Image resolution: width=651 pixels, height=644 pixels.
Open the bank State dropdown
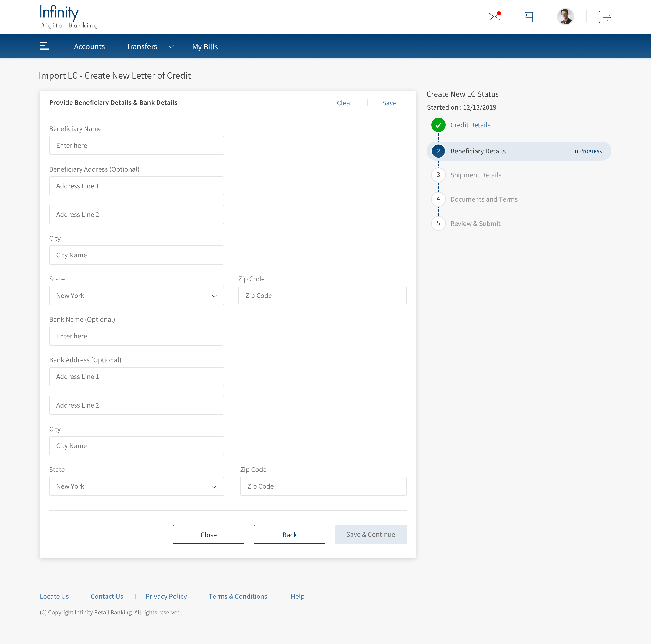tap(137, 486)
